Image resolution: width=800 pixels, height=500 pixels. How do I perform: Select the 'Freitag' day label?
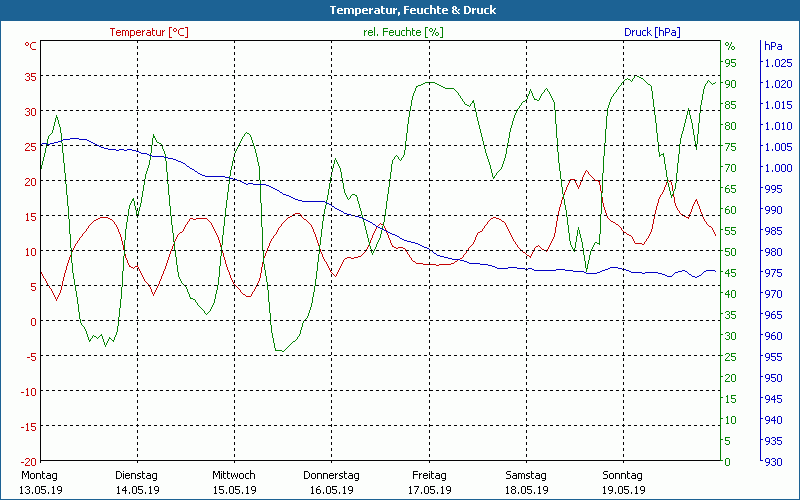click(429, 475)
